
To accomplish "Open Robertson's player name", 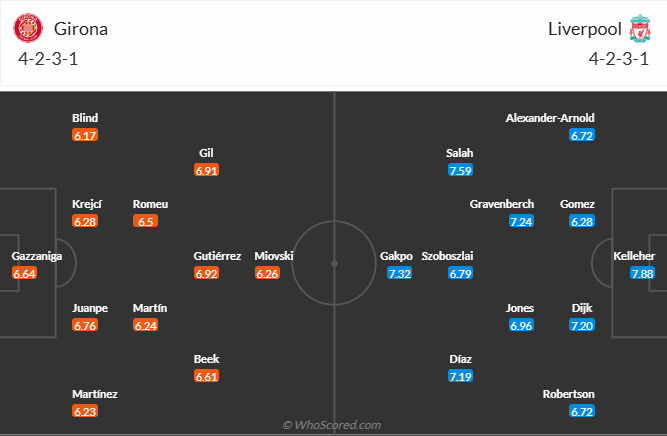I will pos(568,393).
